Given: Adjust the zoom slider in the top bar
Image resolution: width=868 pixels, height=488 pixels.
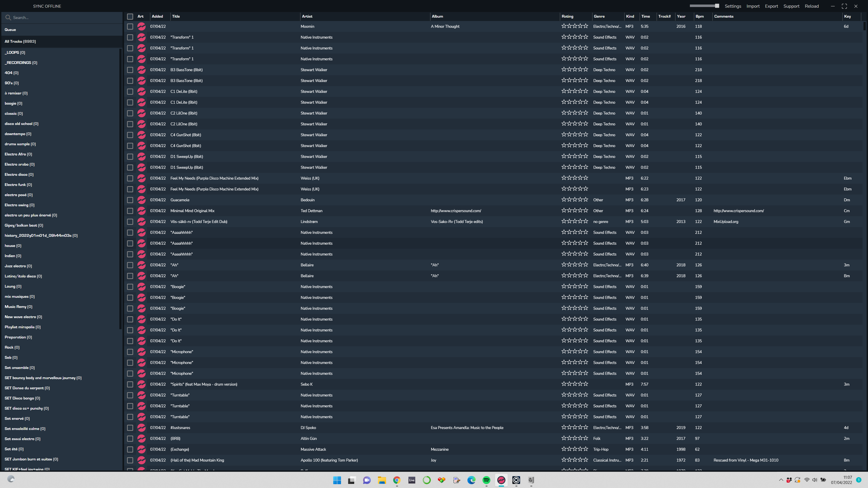Looking at the screenshot, I should tap(704, 6).
